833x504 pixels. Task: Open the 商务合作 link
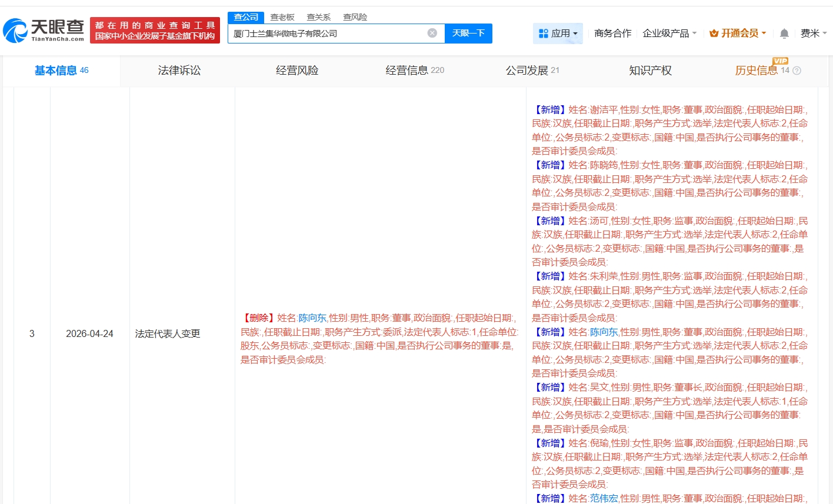(612, 34)
